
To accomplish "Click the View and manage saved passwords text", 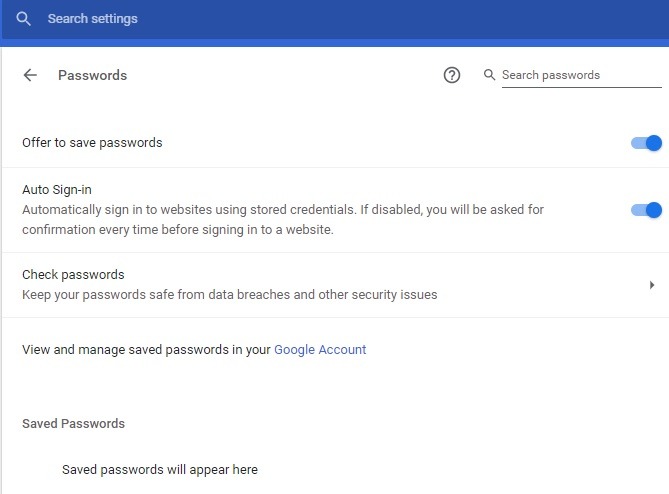I will tap(146, 350).
